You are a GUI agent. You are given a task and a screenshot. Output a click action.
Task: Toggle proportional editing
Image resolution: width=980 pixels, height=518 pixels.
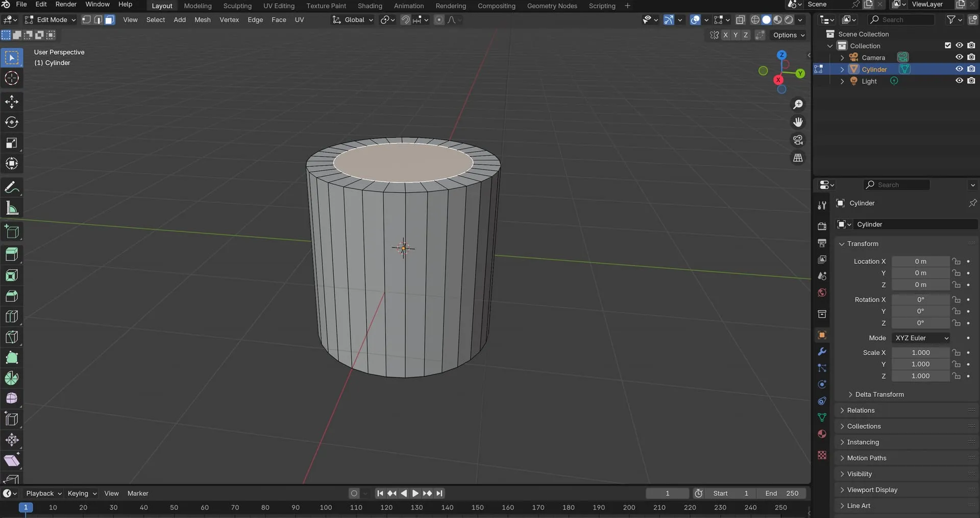tap(439, 20)
